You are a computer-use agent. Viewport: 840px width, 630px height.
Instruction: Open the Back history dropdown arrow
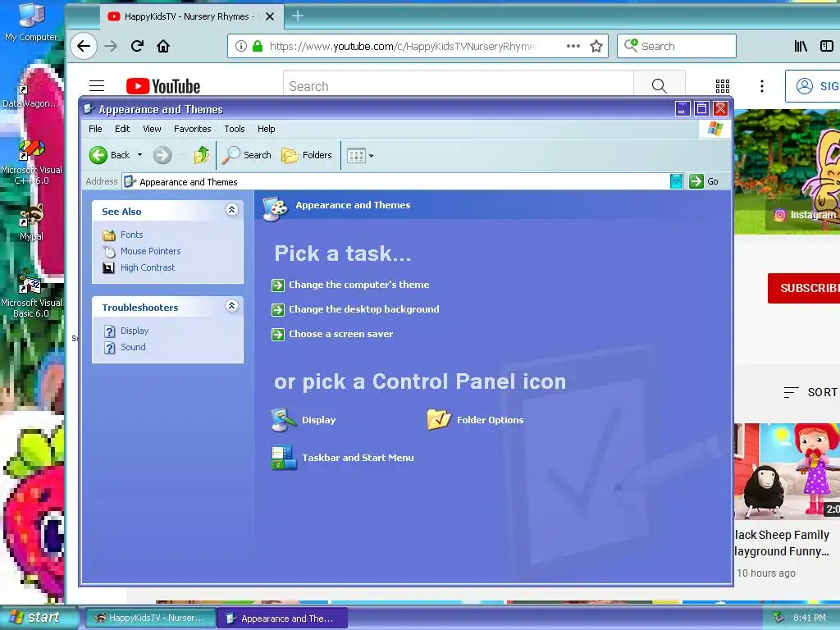[139, 155]
